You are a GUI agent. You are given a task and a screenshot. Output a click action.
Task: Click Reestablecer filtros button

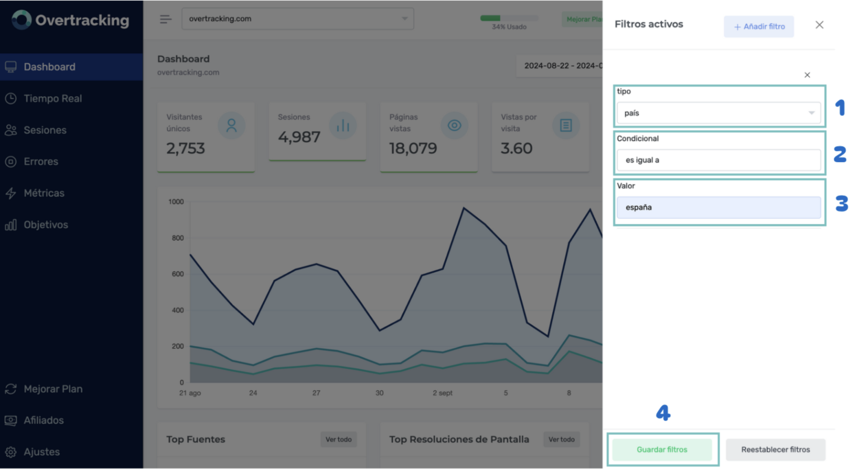click(776, 449)
